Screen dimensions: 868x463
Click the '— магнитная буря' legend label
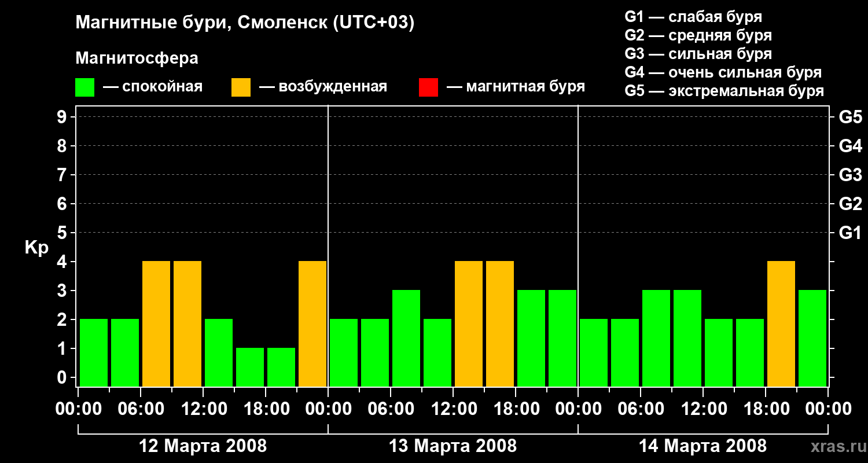516,87
